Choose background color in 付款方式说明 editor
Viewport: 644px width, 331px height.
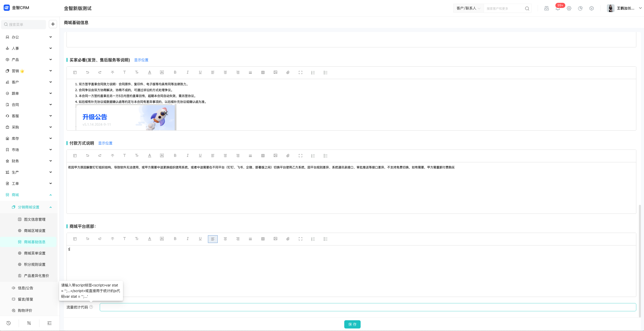point(162,156)
